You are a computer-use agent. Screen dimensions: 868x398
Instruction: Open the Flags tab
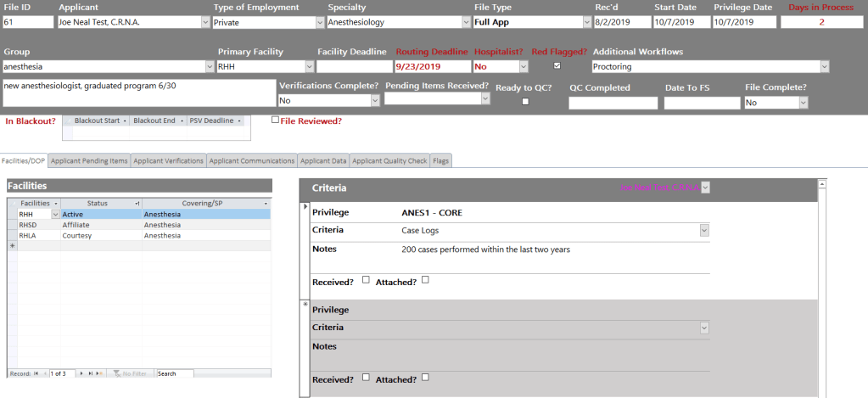(x=440, y=160)
